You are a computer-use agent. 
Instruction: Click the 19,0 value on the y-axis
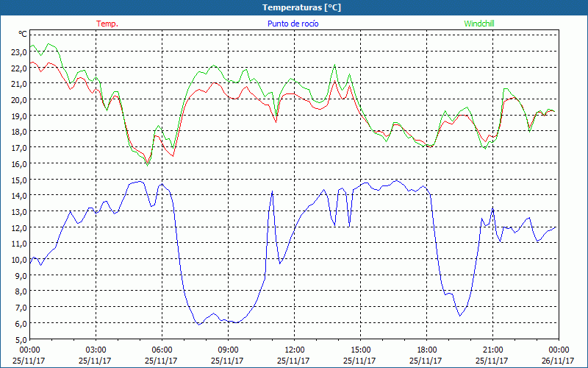coord(19,116)
